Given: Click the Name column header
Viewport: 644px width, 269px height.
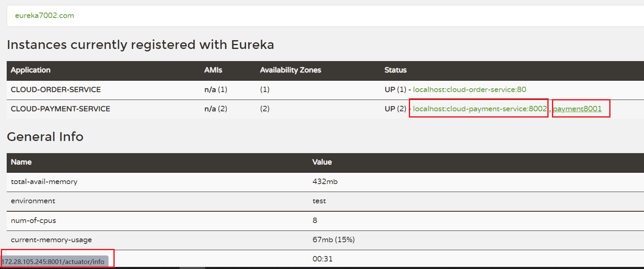Looking at the screenshot, I should [x=21, y=162].
